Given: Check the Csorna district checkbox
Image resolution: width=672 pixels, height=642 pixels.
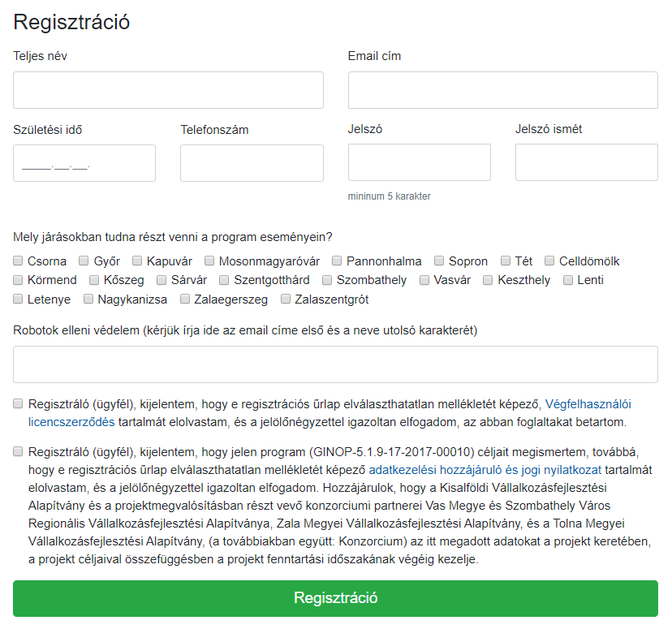Looking at the screenshot, I should point(19,261).
